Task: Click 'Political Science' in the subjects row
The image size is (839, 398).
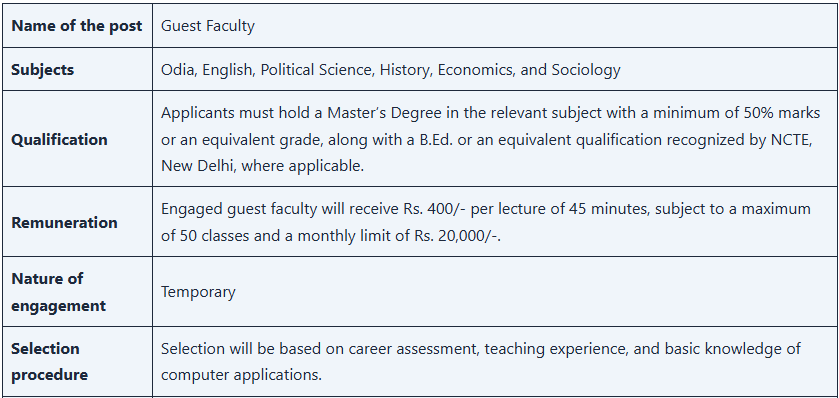Action: click(x=317, y=70)
